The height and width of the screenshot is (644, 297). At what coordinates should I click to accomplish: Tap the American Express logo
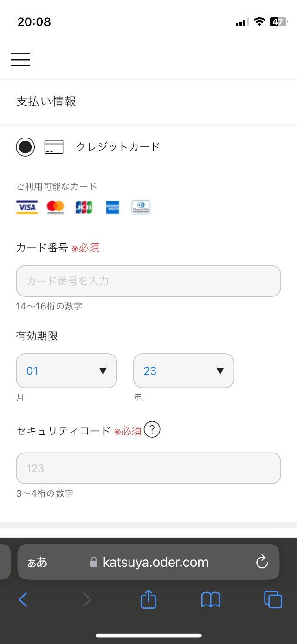coord(112,207)
